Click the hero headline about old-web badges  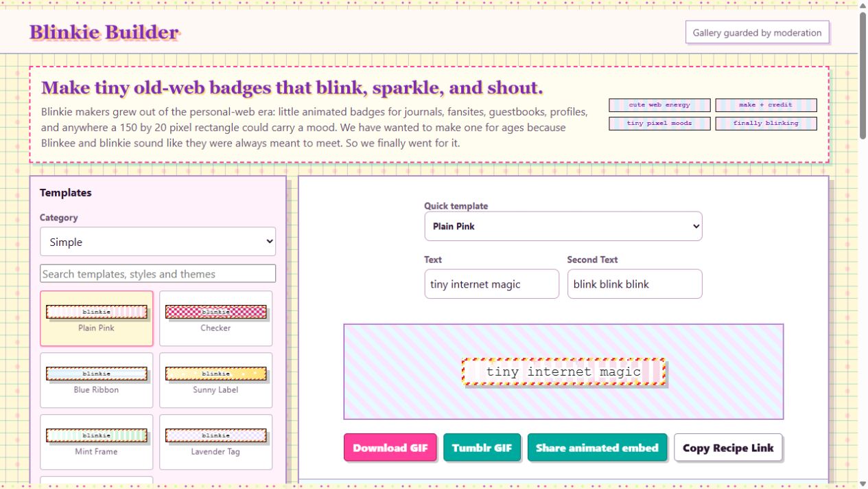click(292, 88)
